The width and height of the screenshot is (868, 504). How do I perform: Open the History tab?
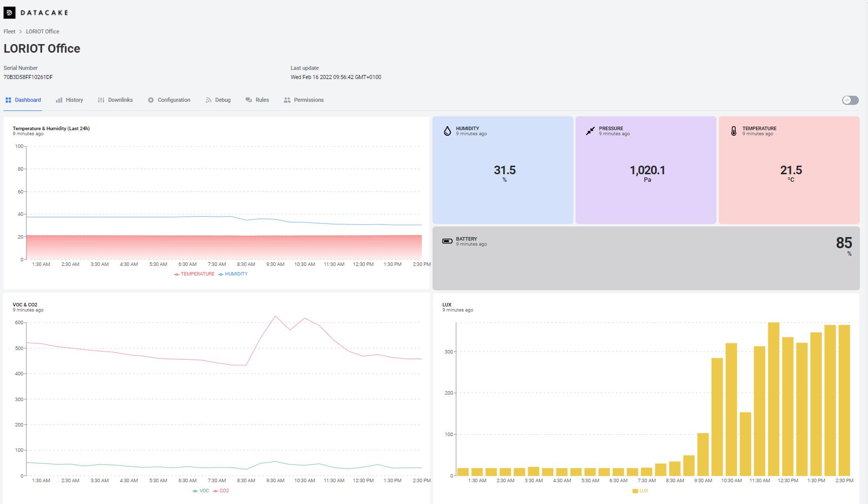(69, 100)
